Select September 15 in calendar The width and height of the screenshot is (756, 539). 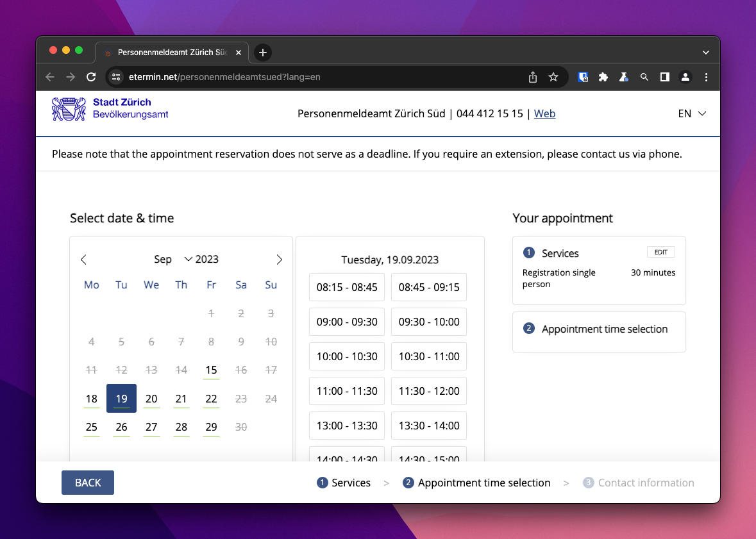pyautogui.click(x=211, y=370)
